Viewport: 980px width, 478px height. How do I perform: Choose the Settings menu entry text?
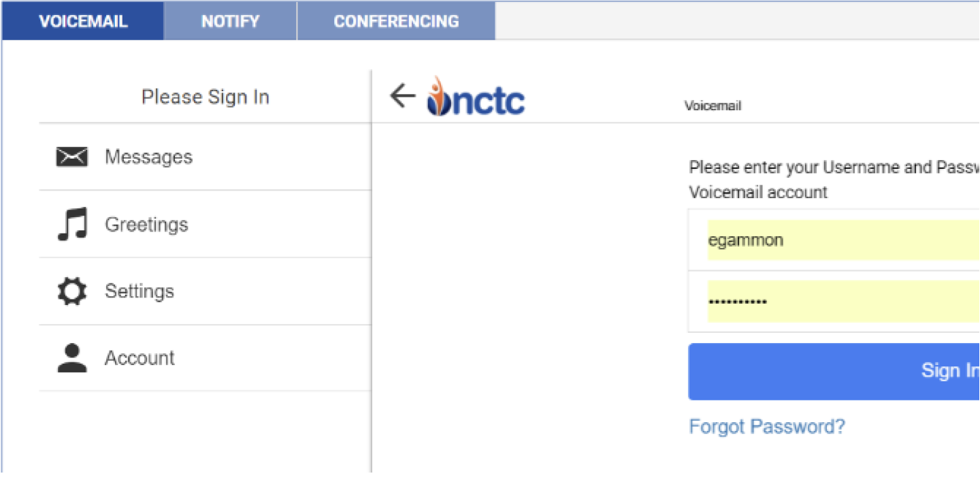coord(140,291)
